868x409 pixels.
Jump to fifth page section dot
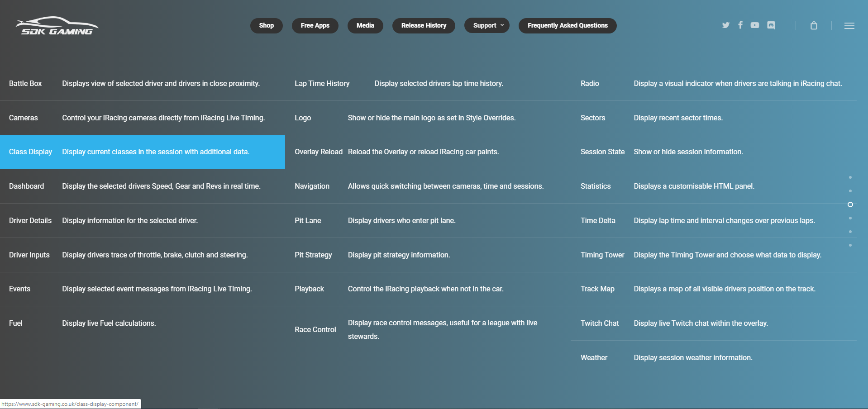click(850, 232)
